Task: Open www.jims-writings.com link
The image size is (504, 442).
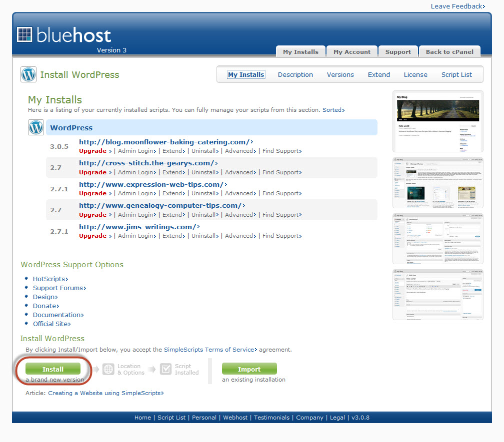Action: tap(139, 227)
